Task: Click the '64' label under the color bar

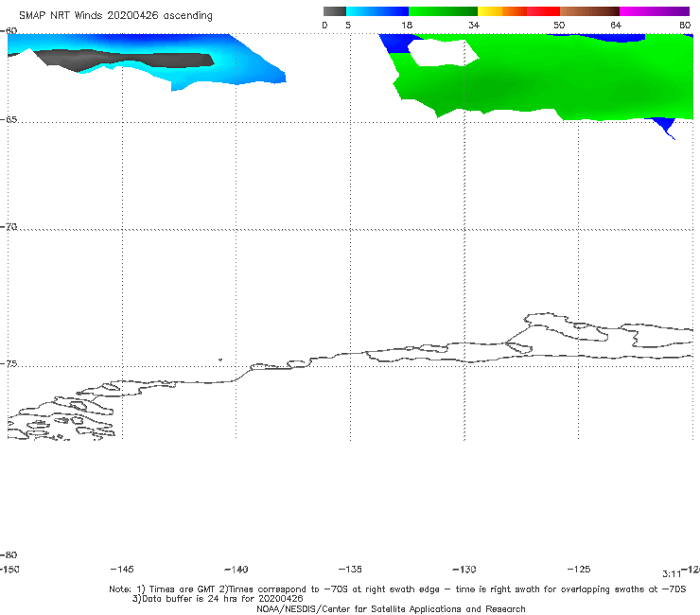Action: pos(616,26)
